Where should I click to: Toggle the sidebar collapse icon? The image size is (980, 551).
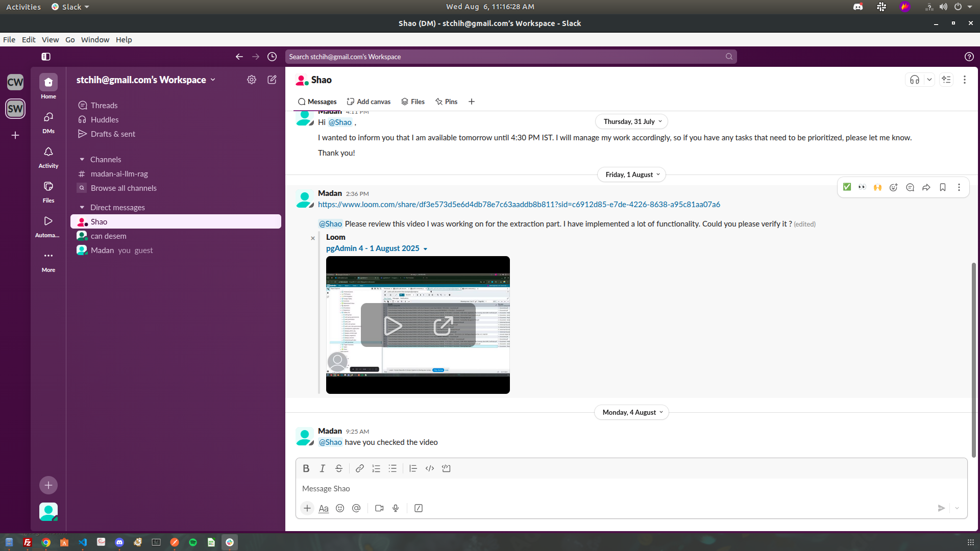(x=46, y=57)
